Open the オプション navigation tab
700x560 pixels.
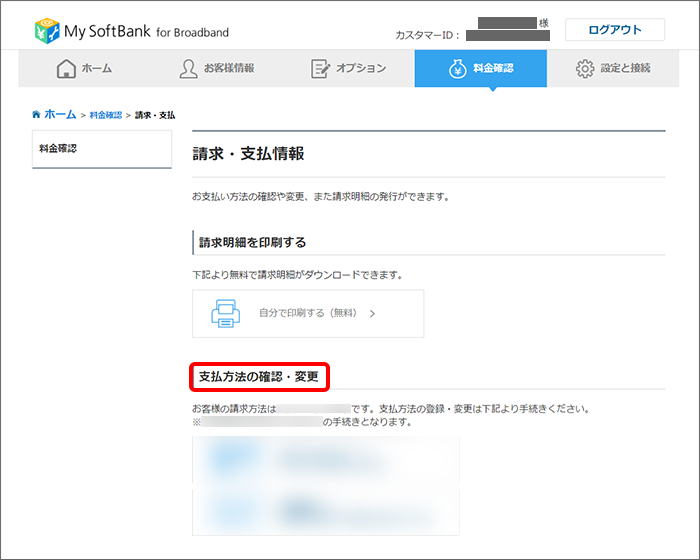click(x=349, y=68)
